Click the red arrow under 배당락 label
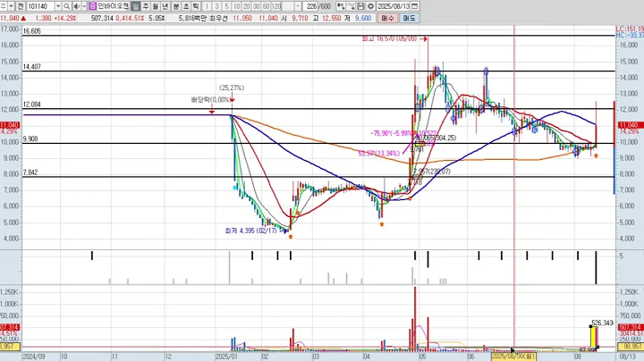Screen dimensions: 644x361 [211, 111]
